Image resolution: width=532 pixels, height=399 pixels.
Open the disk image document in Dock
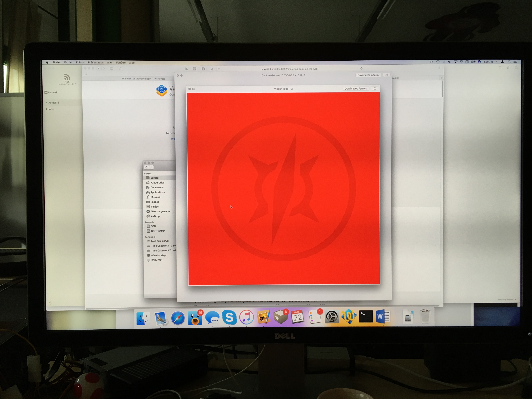point(408,317)
